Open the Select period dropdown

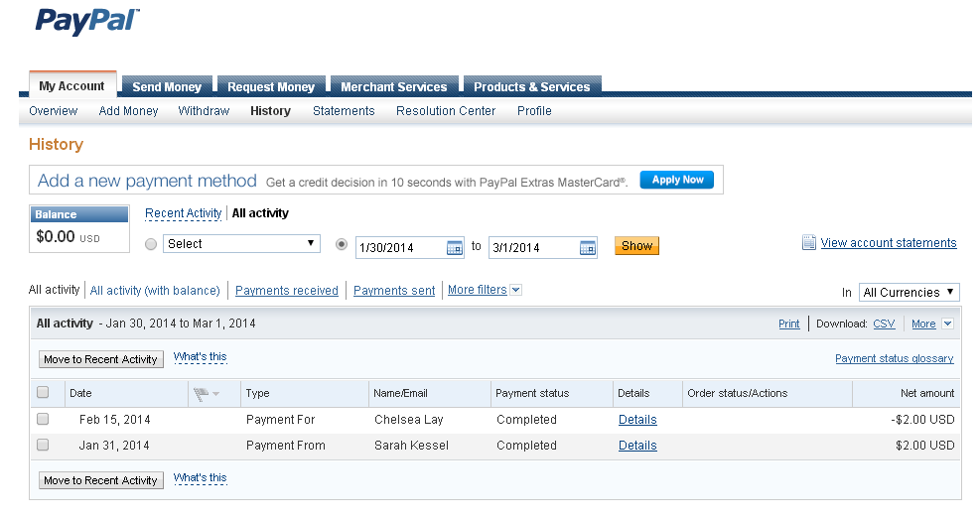pyautogui.click(x=241, y=244)
